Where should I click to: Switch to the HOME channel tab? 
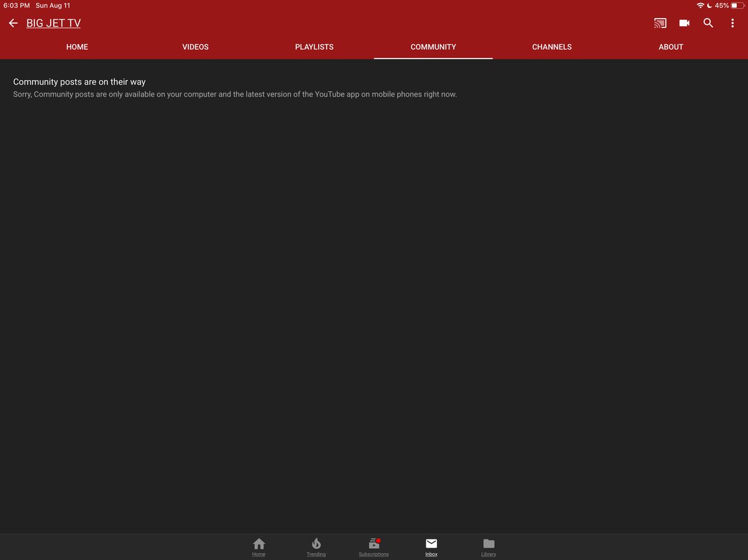coord(77,47)
